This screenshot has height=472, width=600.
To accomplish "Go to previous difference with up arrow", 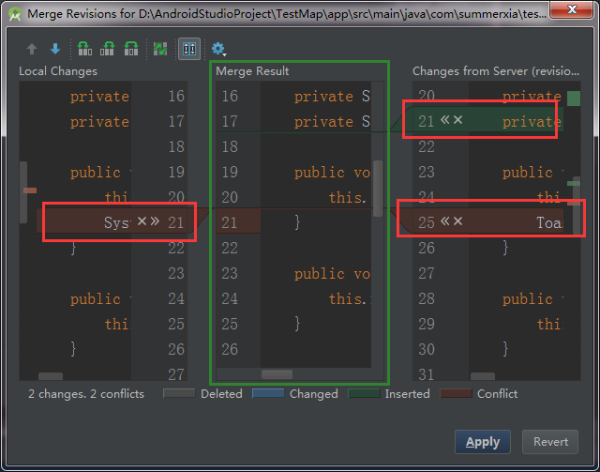I will [33, 49].
